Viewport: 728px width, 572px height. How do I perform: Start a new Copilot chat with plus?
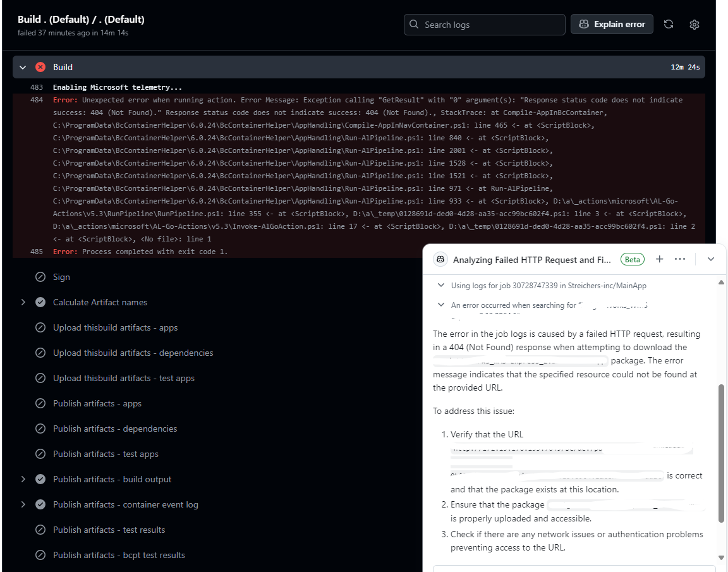click(659, 259)
